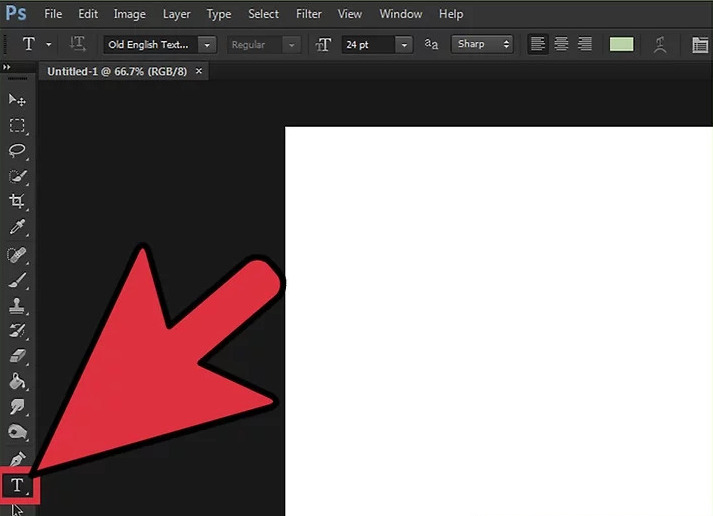
Task: Switch to the Untitled-1 document tab
Action: pyautogui.click(x=117, y=72)
